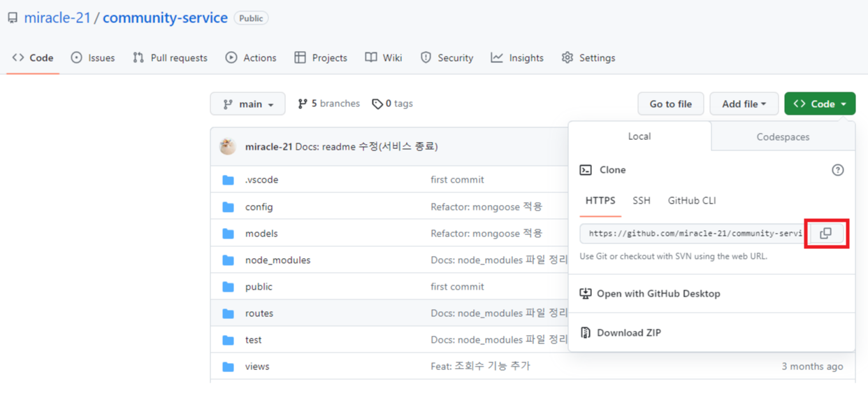Open the config folder
This screenshot has height=405, width=868.
coord(259,207)
